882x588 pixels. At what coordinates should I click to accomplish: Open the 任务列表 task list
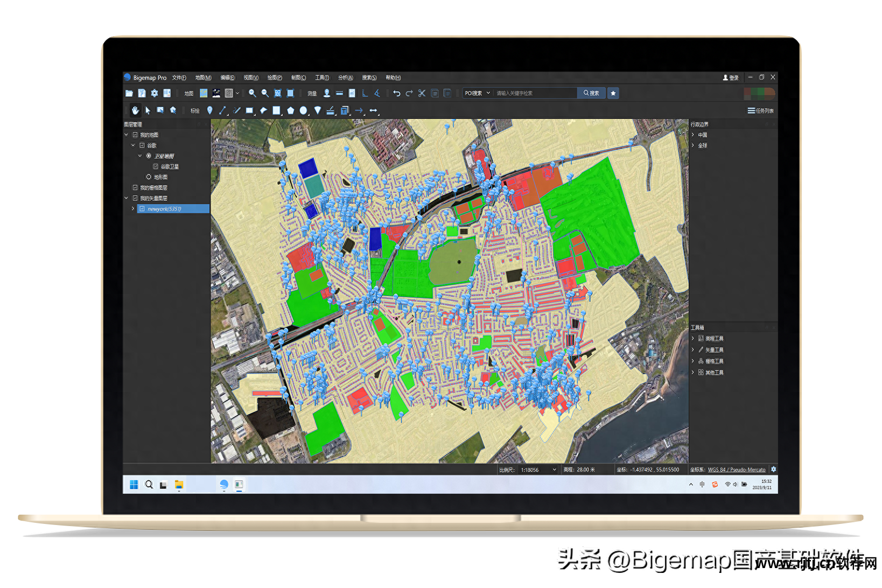click(x=760, y=110)
